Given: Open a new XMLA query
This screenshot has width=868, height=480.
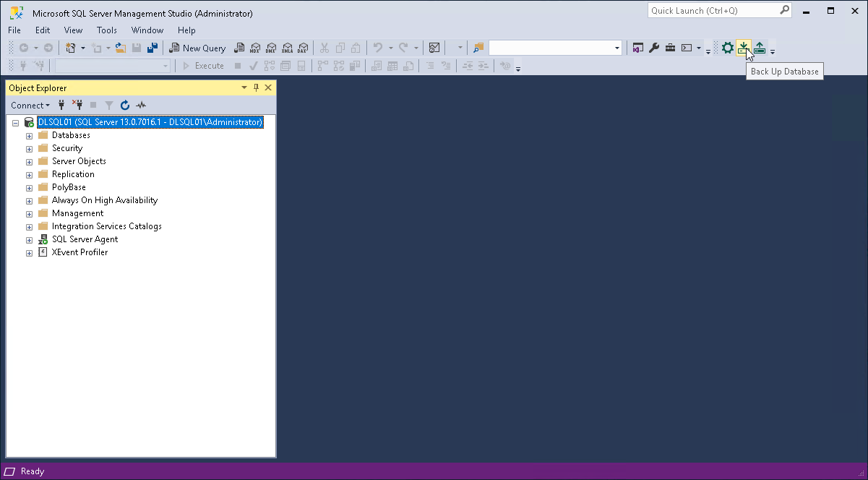Looking at the screenshot, I should coord(288,48).
